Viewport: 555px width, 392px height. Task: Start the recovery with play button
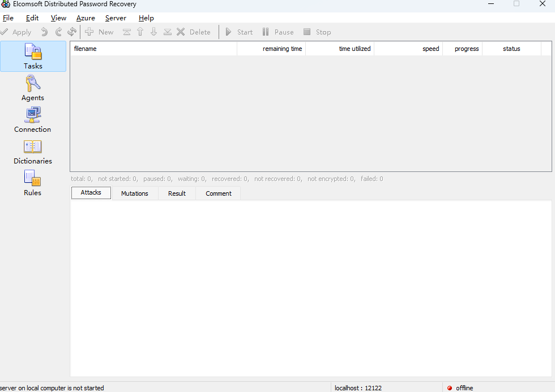239,32
